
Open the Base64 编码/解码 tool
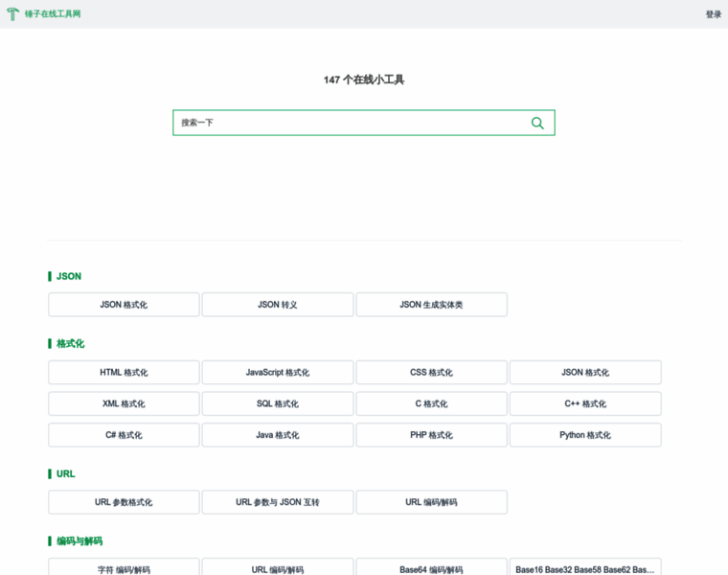tap(431, 568)
